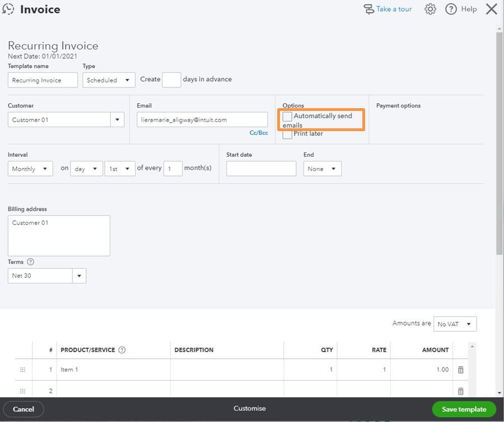Grab the drag handle for row 2
Image resolution: width=504 pixels, height=422 pixels.
point(22,391)
